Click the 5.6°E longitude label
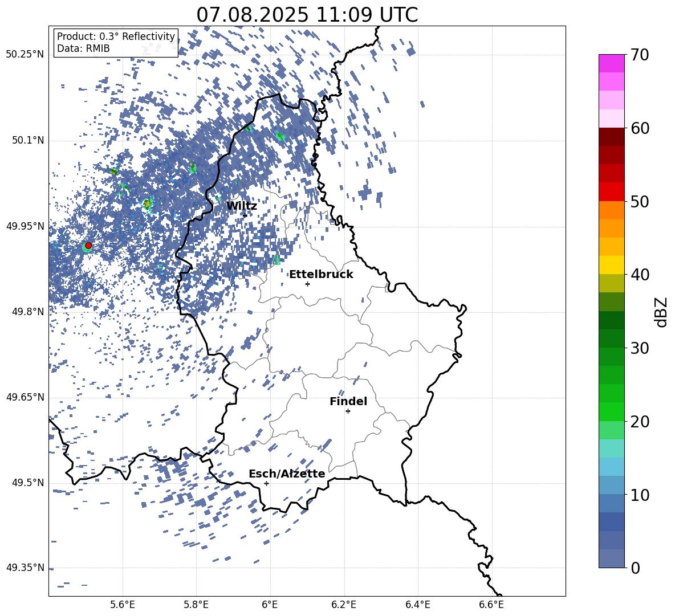The image size is (675, 616). tap(123, 605)
